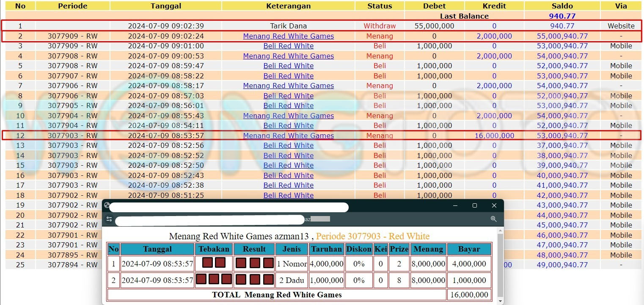Click the site settings icon in popup address bar
The image size is (644, 305).
109,219
